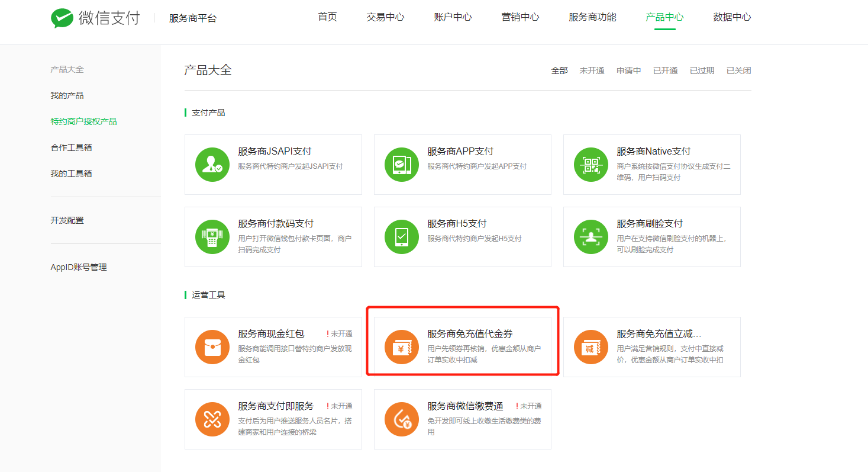
Task: Filter products by 申请中
Action: pyautogui.click(x=628, y=70)
